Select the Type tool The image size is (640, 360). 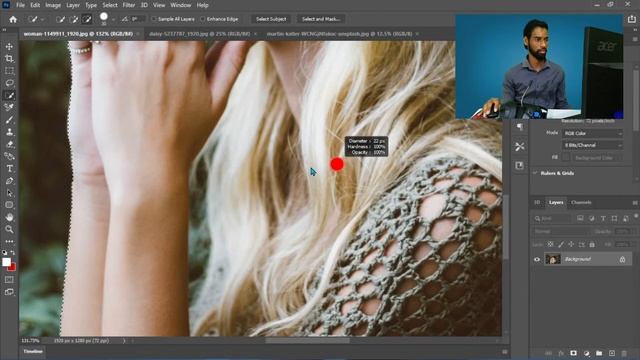[x=9, y=169]
